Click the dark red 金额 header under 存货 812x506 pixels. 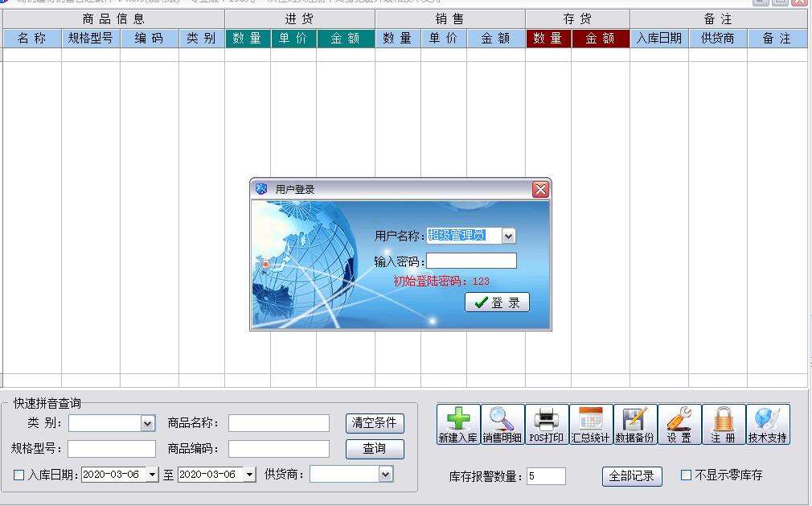pyautogui.click(x=601, y=39)
